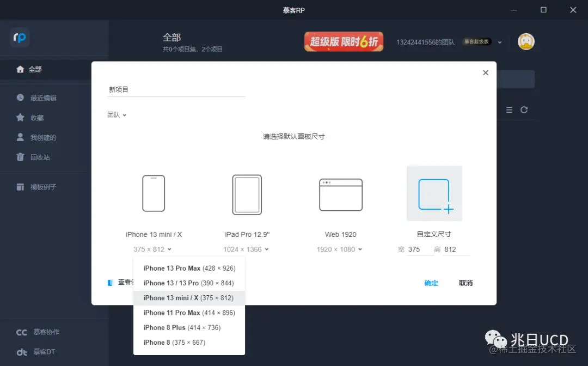Choose iPhone 13 Pro Max (428 × 926)
The width and height of the screenshot is (588, 366).
point(189,269)
